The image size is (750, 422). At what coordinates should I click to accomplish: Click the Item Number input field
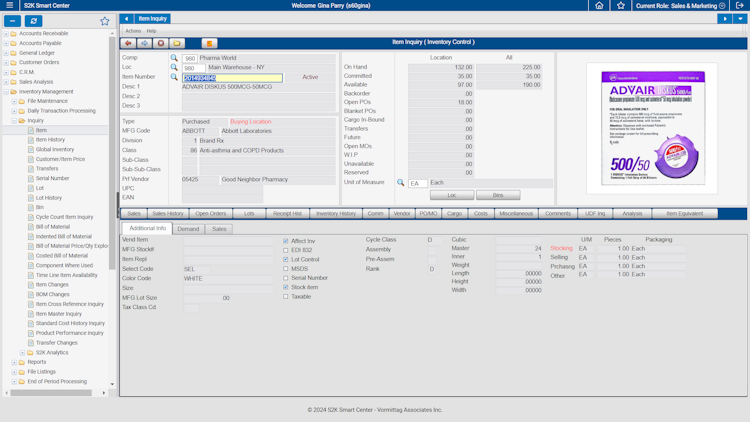coord(232,78)
